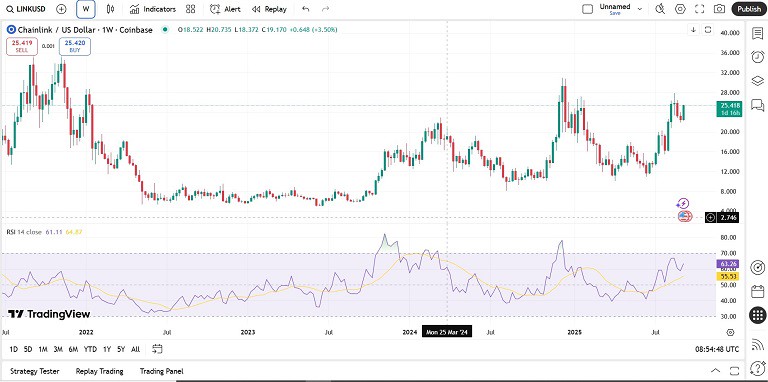Viewport: 768px width, 382px height.
Task: Expand bottom panel with up chevron
Action: pyautogui.click(x=716, y=371)
